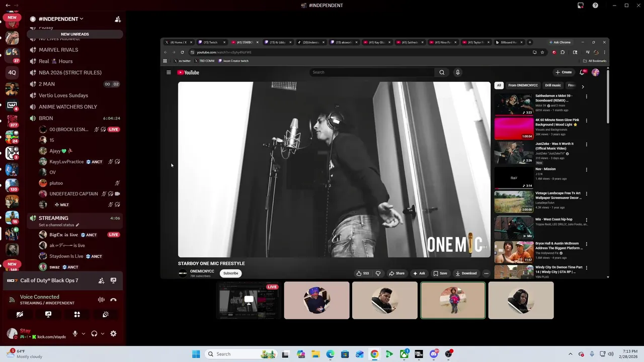This screenshot has width=644, height=362.
Task: Open a new Chrome tab with plus
Action: click(529, 42)
